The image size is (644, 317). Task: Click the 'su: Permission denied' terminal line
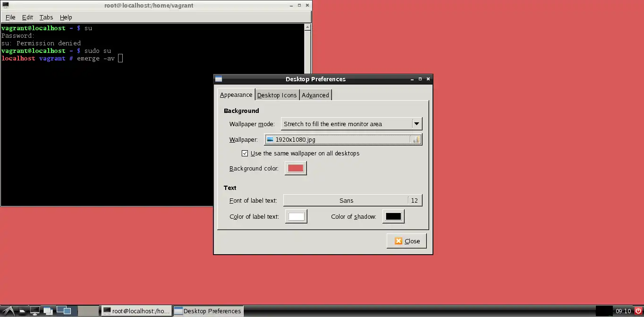[41, 43]
